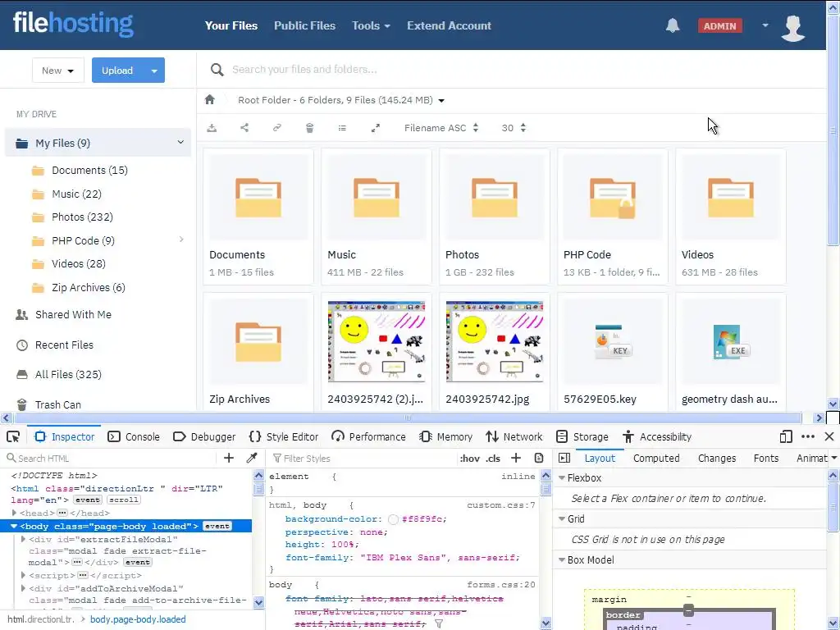The image size is (840, 630).
Task: Change items per page 30
Action: [514, 128]
